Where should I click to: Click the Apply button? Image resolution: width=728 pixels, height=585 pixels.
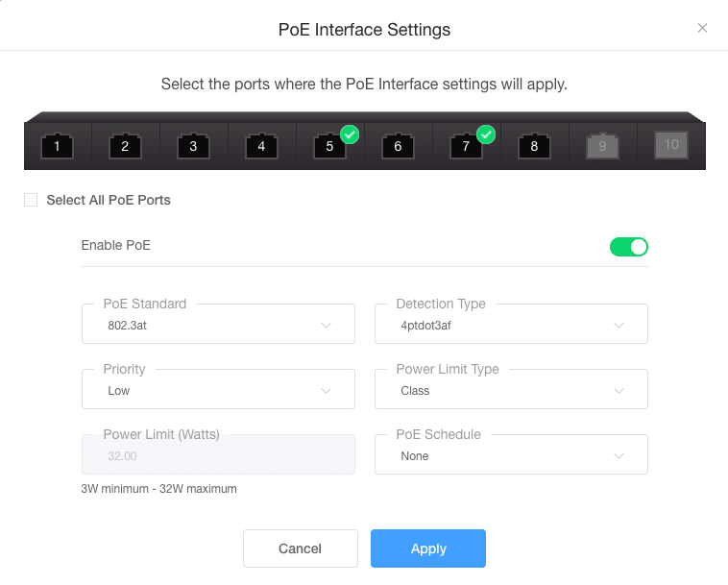pyautogui.click(x=428, y=548)
